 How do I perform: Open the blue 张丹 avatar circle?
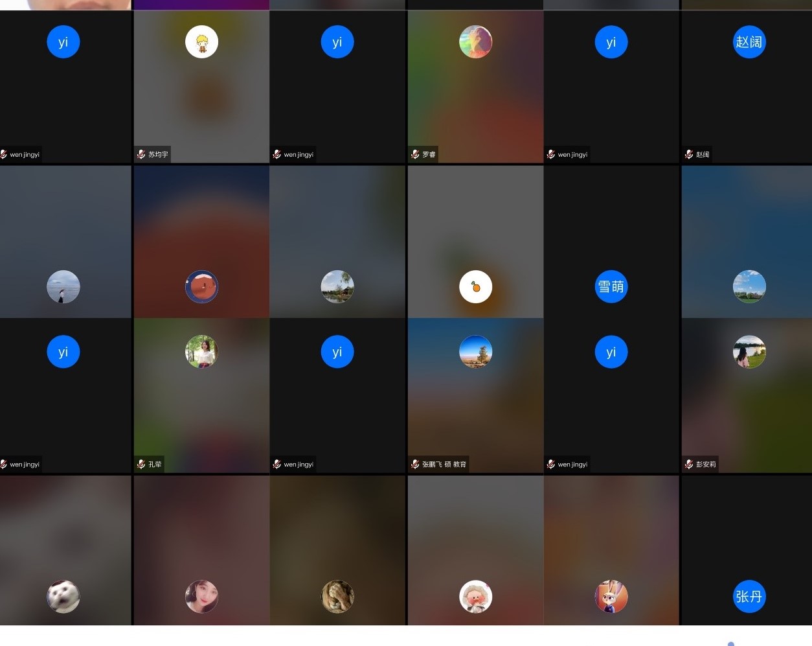pyautogui.click(x=749, y=596)
